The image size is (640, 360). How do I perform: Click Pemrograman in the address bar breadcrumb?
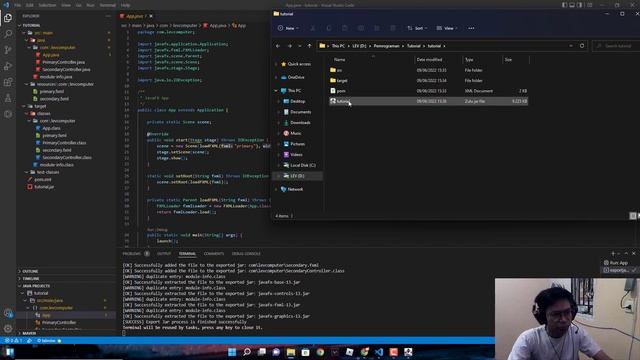[387, 46]
